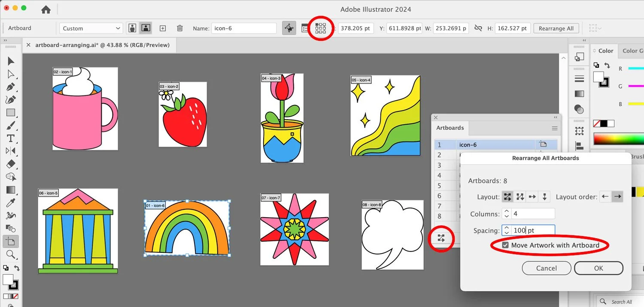The height and width of the screenshot is (307, 644).
Task: Select the Eraser tool
Action: (x=11, y=164)
